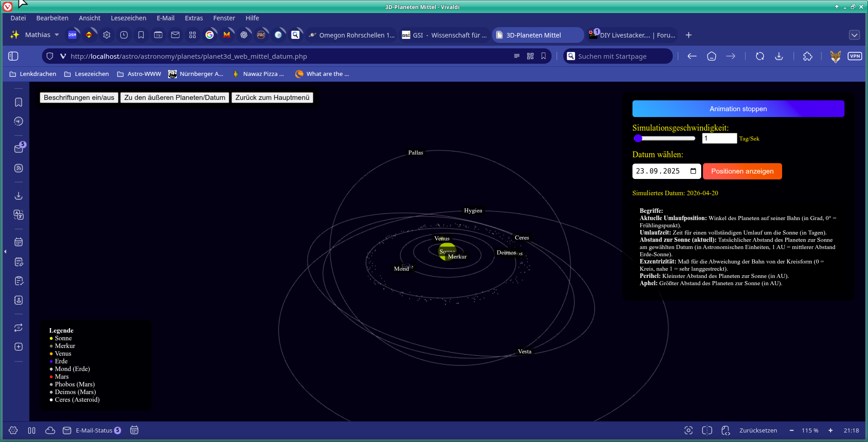The width and height of the screenshot is (868, 442).
Task: Open the Calendar panel in the sidebar
Action: [19, 242]
